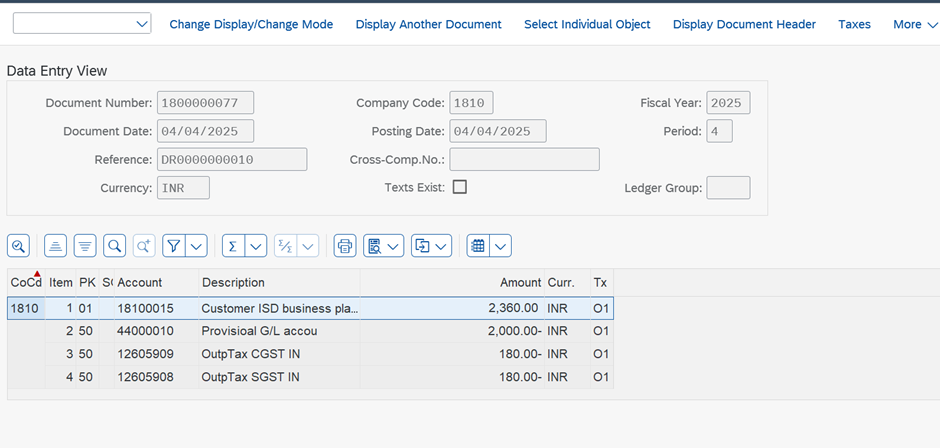
Task: Click the 1810 CoCd cell
Action: (26, 308)
